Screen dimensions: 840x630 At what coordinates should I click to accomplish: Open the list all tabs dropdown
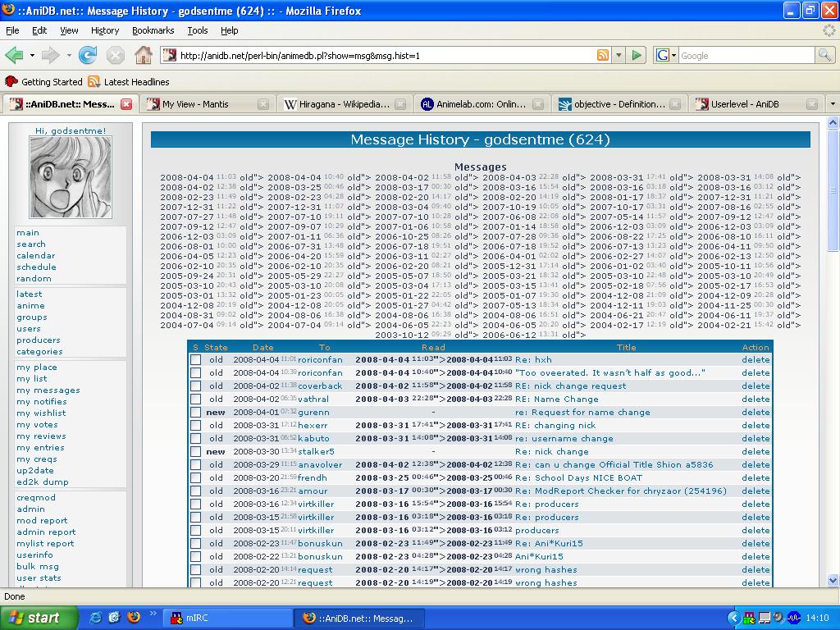[x=832, y=104]
